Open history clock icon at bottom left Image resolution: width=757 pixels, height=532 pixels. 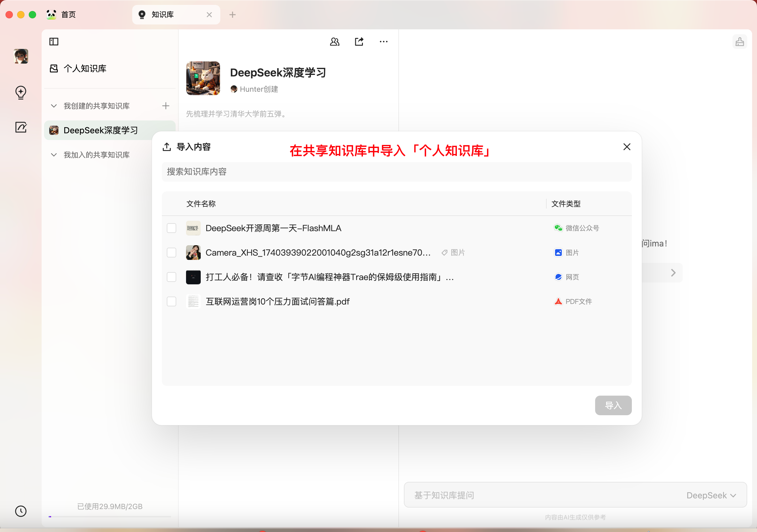21,511
